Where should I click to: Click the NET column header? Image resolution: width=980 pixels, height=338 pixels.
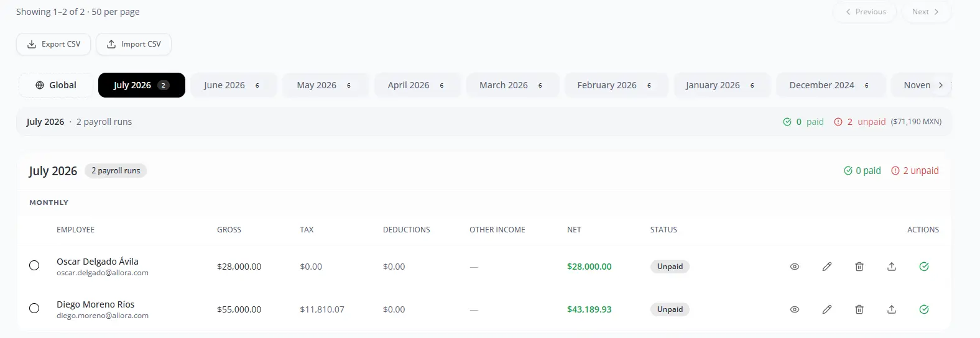tap(574, 230)
